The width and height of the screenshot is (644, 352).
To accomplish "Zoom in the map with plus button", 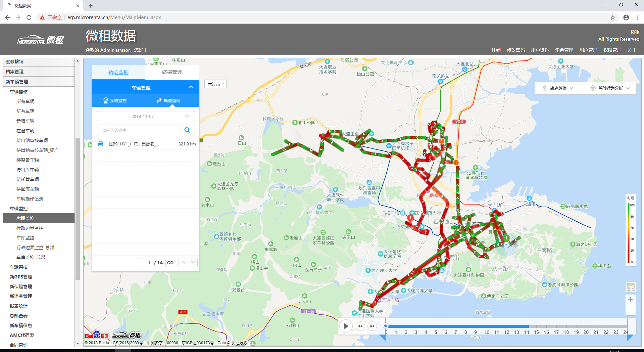I will (631, 299).
